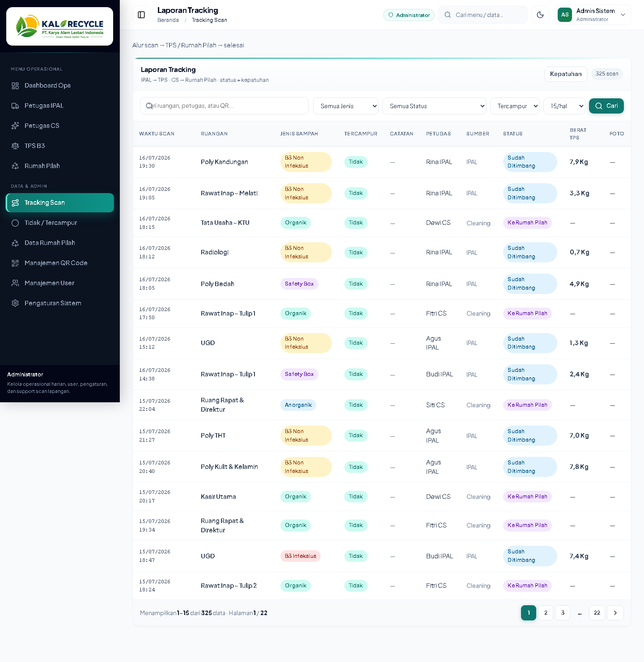Switch to dark mode moon icon
The height and width of the screenshot is (662, 644).
click(x=540, y=15)
